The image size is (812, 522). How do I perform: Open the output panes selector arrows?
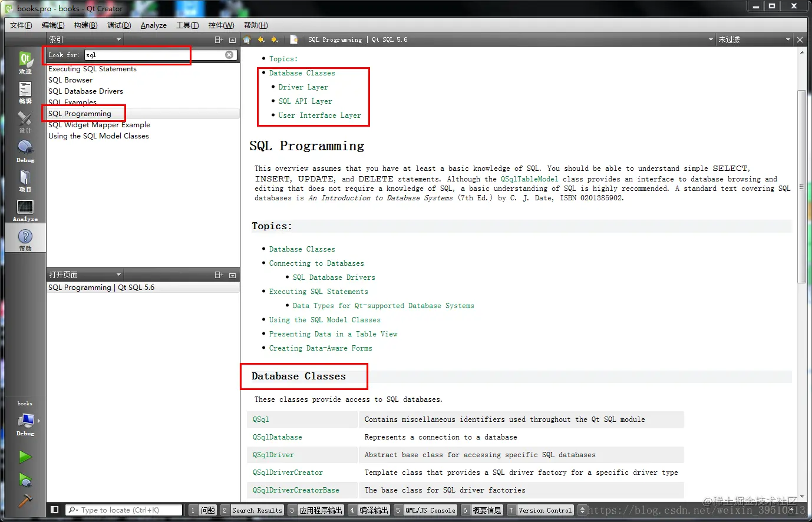pyautogui.click(x=582, y=510)
